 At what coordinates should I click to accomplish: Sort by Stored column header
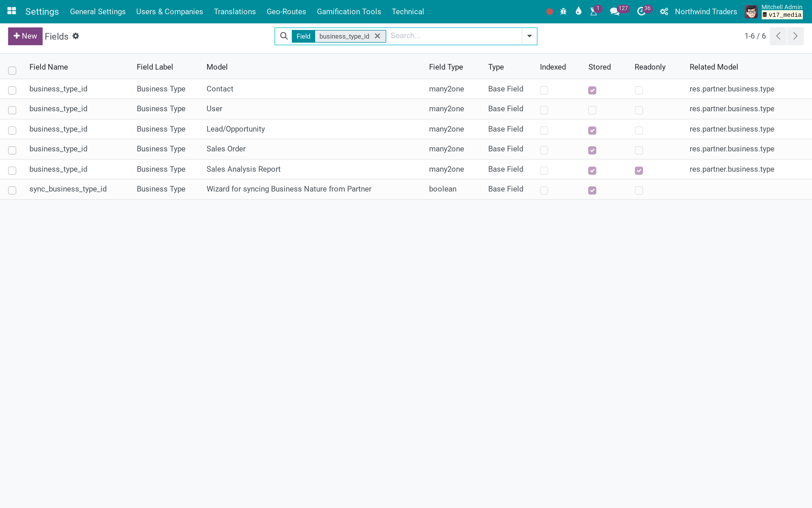click(599, 67)
